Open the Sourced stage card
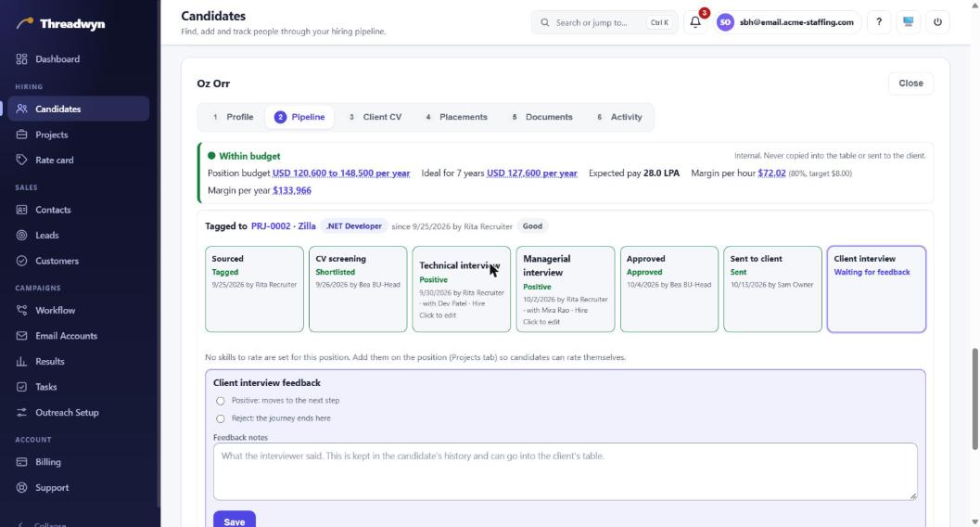Screen dimensions: 980x527 (254, 289)
